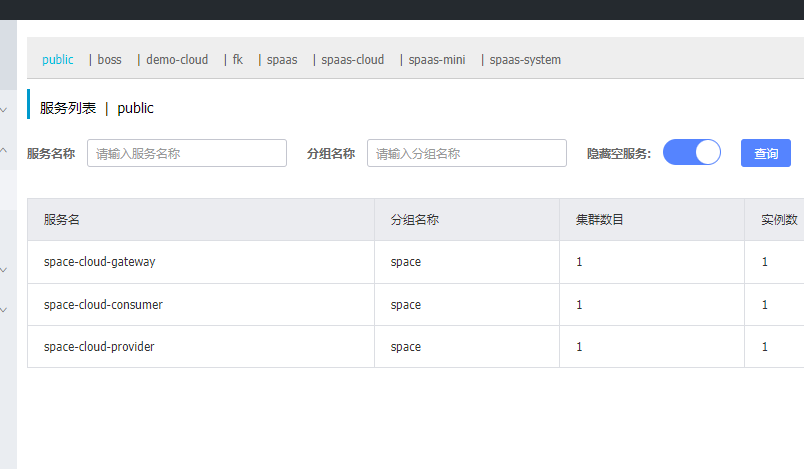Open the spaas-cloud namespace
The image size is (804, 469).
point(352,60)
